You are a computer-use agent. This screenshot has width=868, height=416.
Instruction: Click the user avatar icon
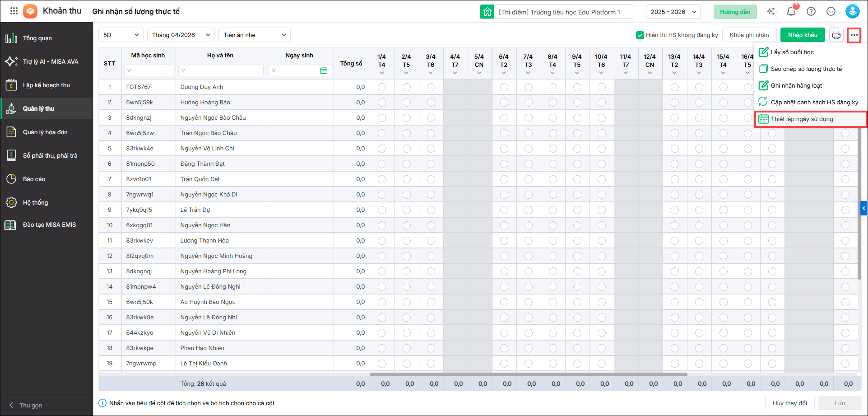pos(852,12)
